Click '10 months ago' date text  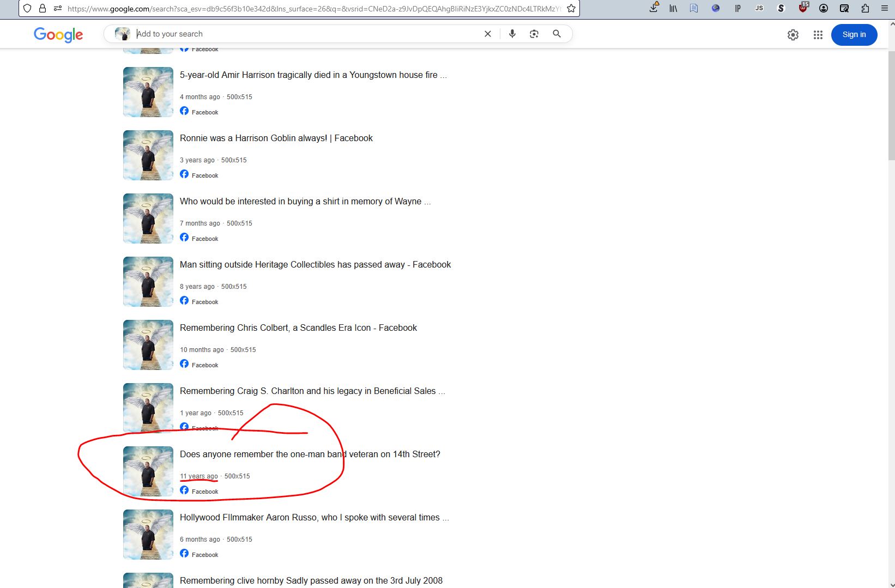click(202, 350)
